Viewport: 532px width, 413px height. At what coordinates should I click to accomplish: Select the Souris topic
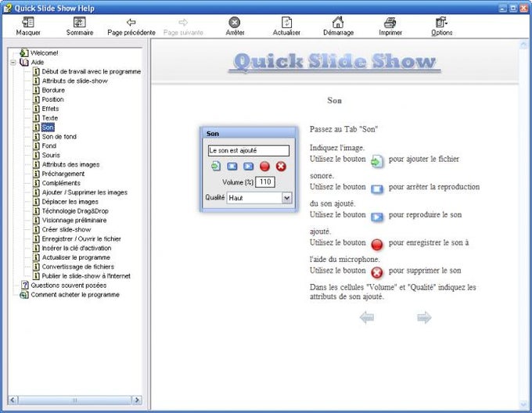point(51,155)
